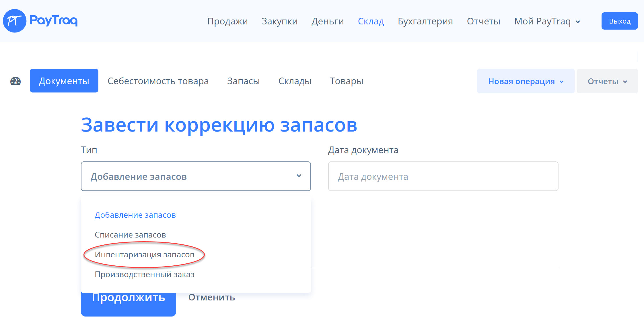
Task: Open the Новая операция dropdown
Action: pyautogui.click(x=526, y=81)
